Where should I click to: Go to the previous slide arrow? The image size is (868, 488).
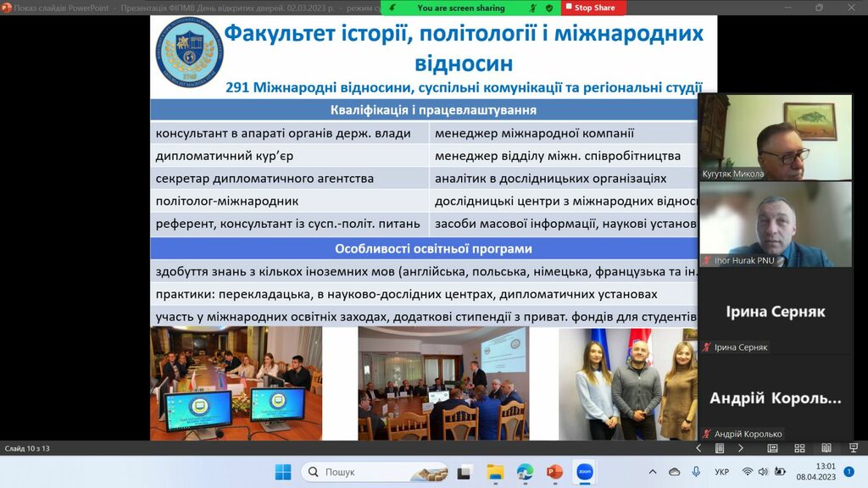(698, 448)
